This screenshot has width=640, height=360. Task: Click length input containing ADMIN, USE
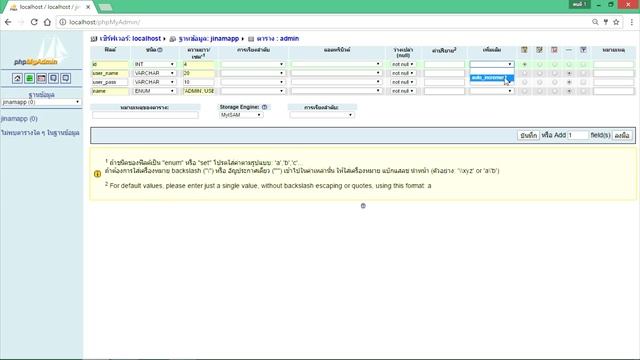click(199, 91)
